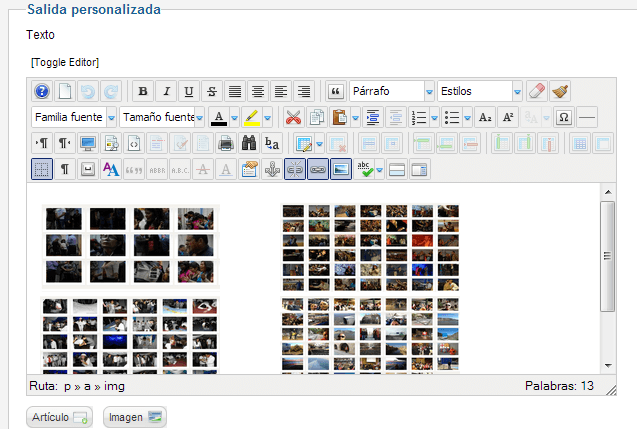The width and height of the screenshot is (637, 429).
Task: Click the New Document icon
Action: [x=65, y=91]
